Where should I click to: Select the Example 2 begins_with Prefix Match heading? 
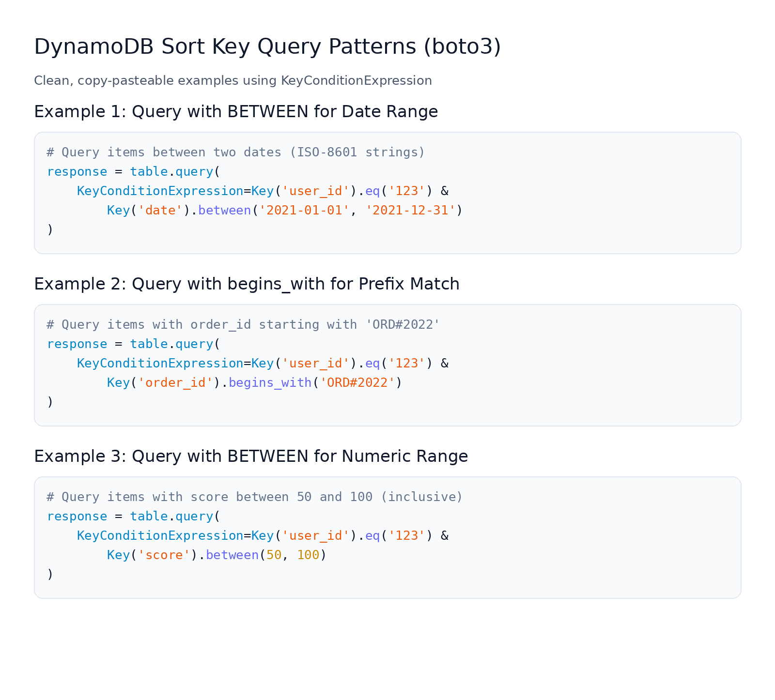(x=247, y=284)
